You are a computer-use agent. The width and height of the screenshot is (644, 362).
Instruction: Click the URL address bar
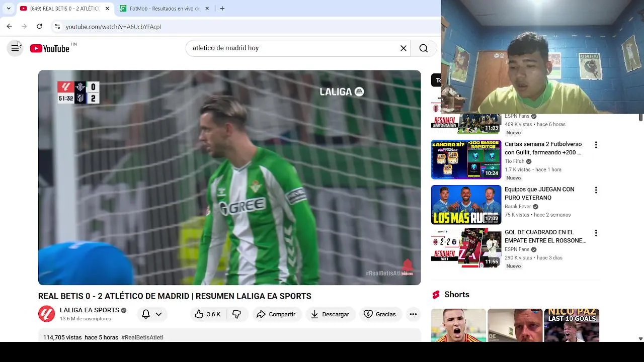[247, 27]
